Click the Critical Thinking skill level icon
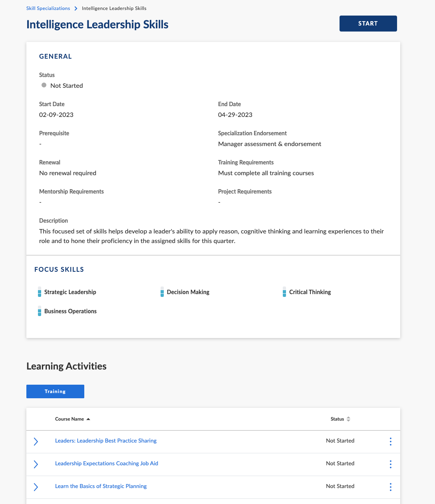Screen dimensions: 435x504 pos(284,292)
